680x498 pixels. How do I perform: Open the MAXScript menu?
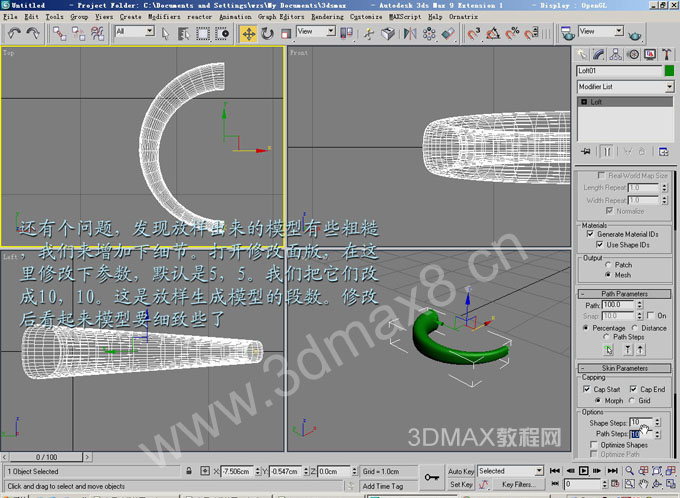coord(405,16)
